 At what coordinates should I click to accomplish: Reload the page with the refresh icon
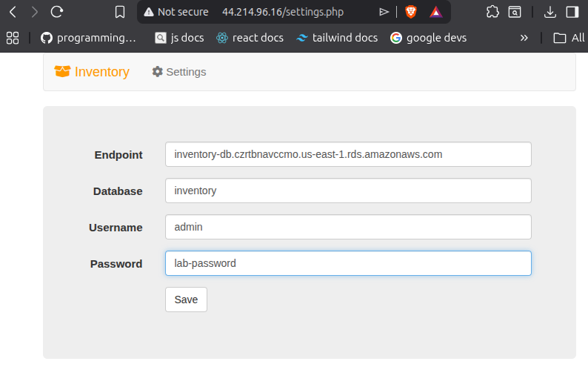56,12
